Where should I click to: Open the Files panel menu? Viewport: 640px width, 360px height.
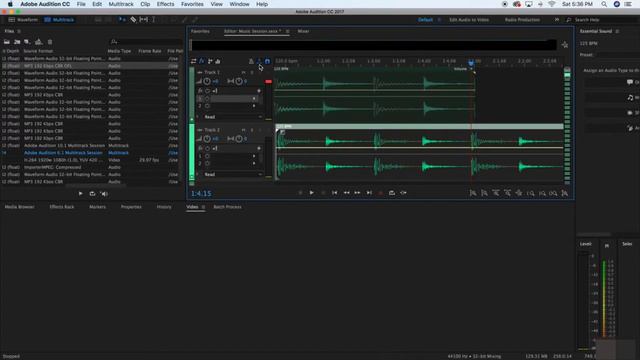click(x=19, y=31)
